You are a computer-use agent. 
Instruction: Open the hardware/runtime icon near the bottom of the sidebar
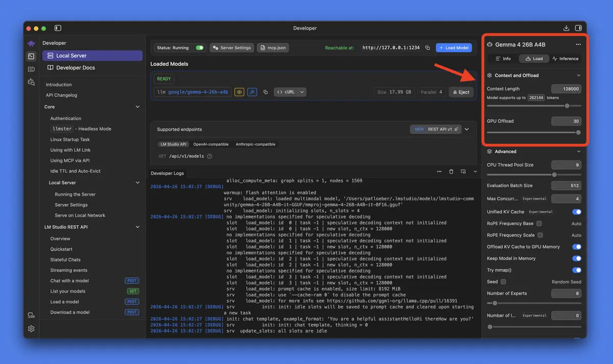coord(31,316)
